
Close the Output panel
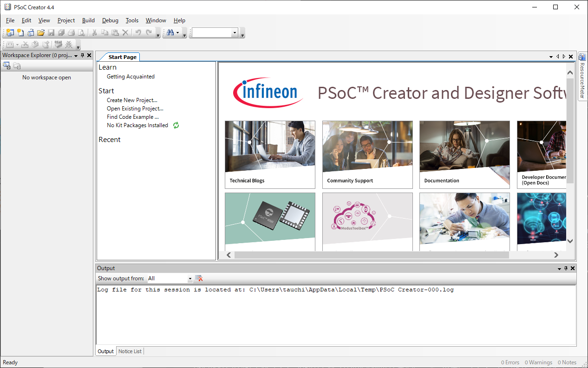point(573,268)
